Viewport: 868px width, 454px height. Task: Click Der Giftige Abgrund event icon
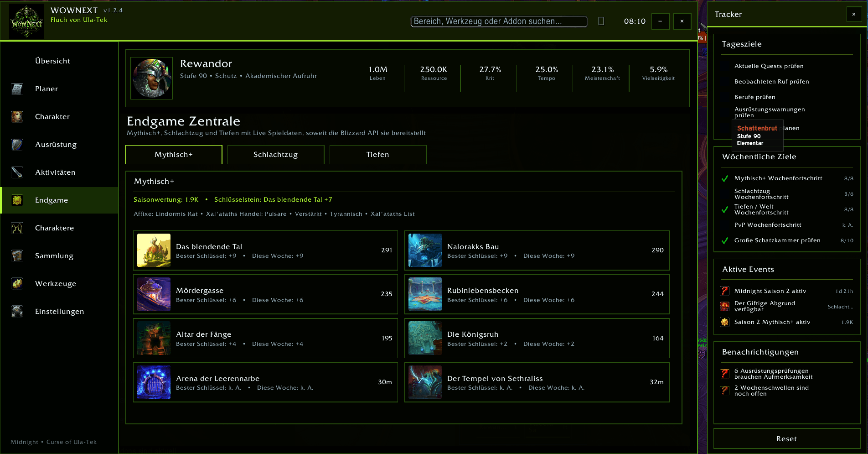click(725, 307)
